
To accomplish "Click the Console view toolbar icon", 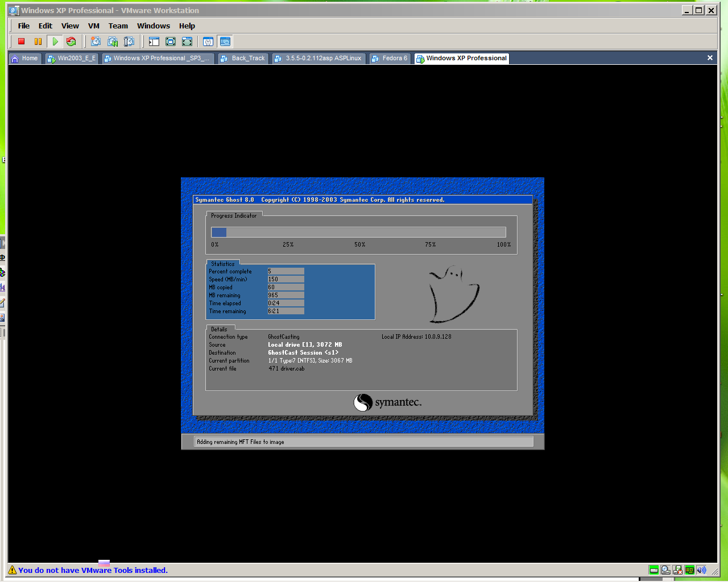I will pyautogui.click(x=225, y=41).
